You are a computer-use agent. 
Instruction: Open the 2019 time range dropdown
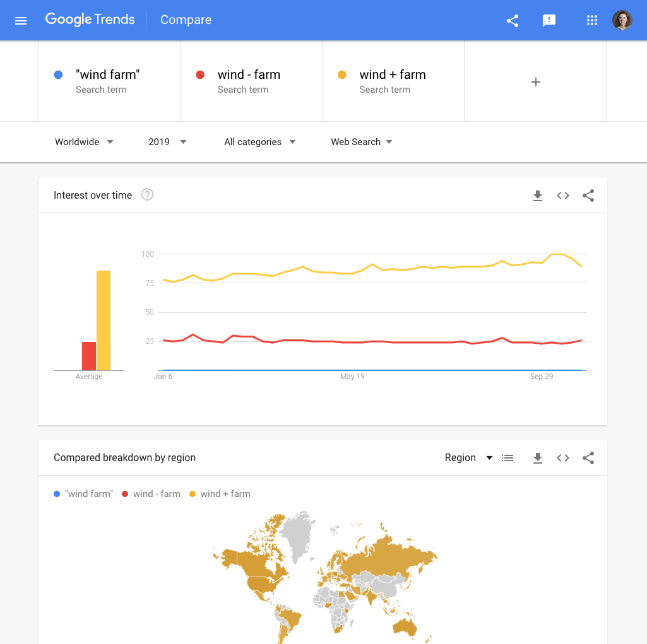167,142
